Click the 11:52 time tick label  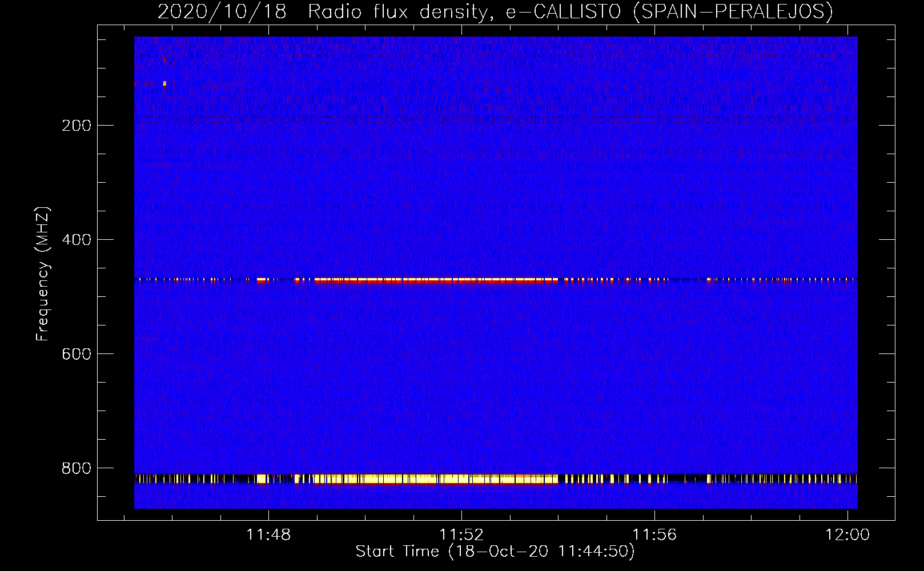coord(461,534)
